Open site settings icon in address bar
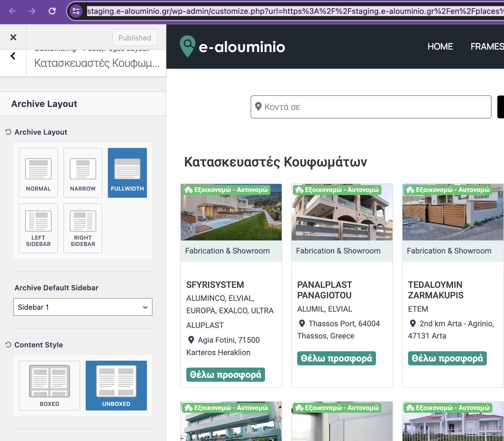The height and width of the screenshot is (441, 504). coord(76,11)
